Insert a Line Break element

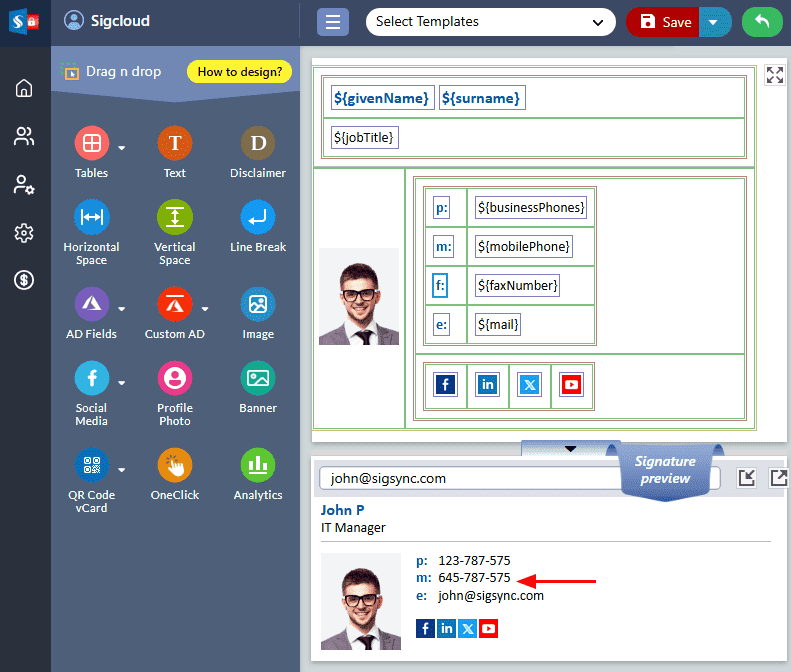[258, 218]
